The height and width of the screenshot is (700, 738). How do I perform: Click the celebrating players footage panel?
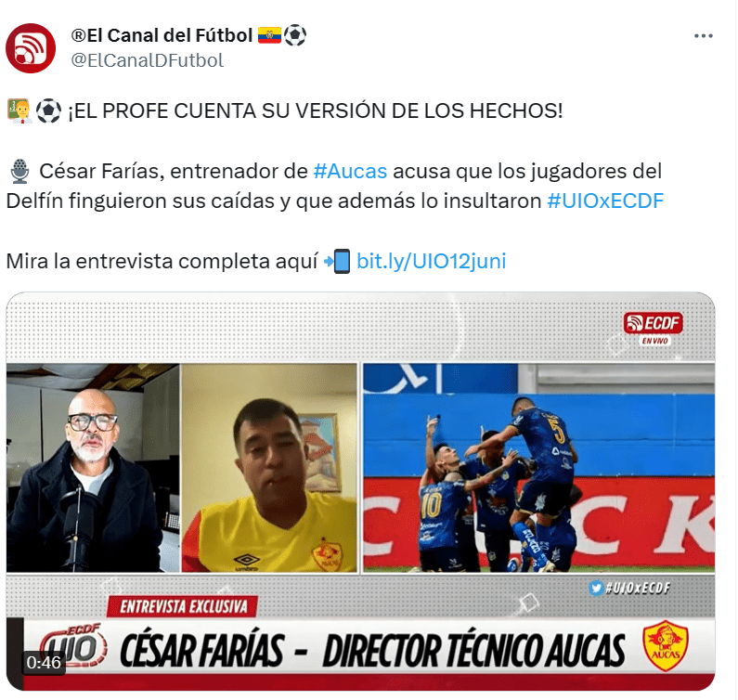tap(539, 468)
